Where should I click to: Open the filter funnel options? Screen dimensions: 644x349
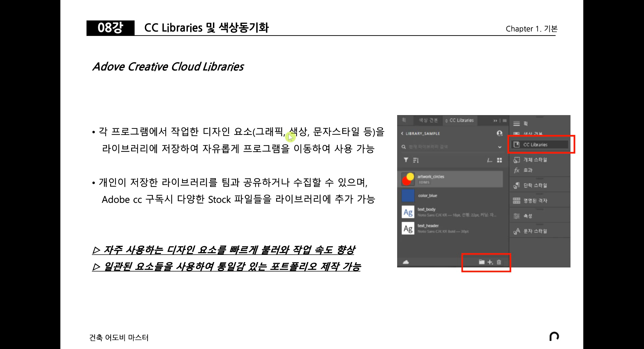(x=406, y=160)
